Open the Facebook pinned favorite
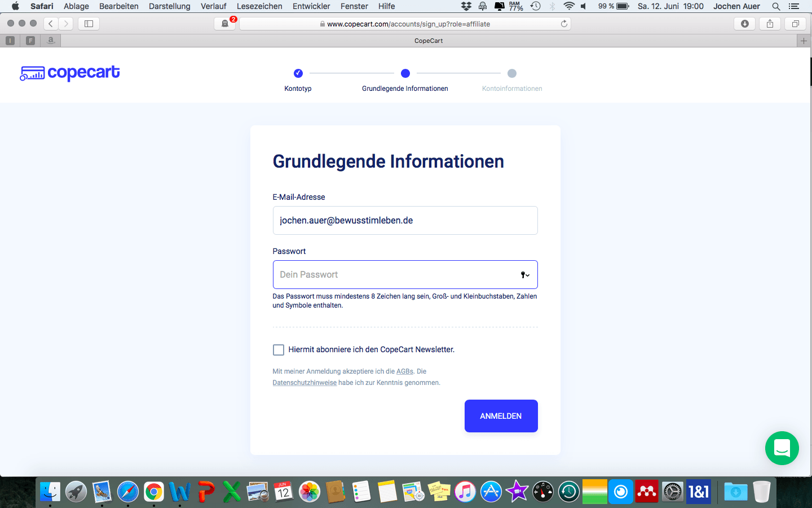The height and width of the screenshot is (508, 812). pyautogui.click(x=30, y=41)
